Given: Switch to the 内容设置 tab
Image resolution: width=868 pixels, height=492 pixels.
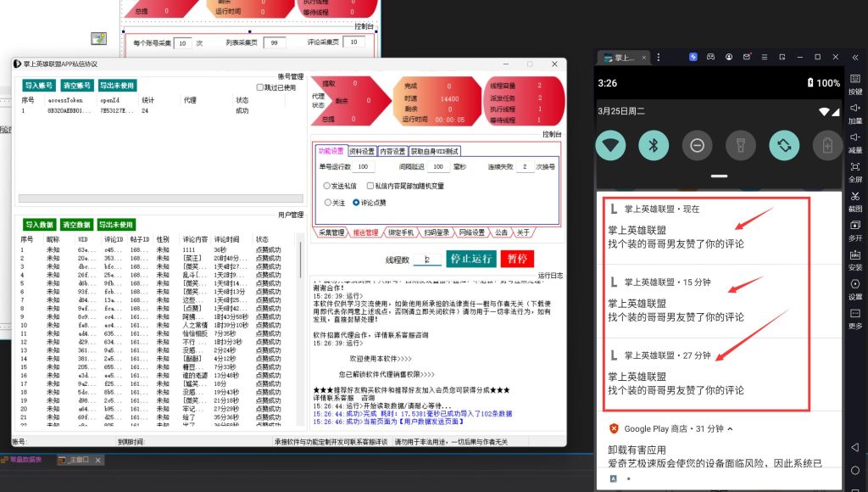Looking at the screenshot, I should [392, 152].
